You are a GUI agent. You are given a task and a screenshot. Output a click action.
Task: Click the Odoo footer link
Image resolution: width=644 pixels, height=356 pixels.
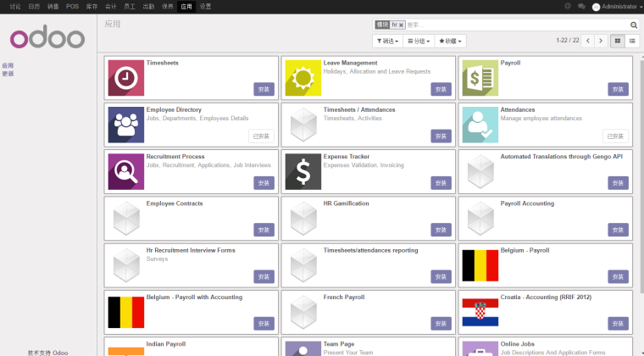60,353
